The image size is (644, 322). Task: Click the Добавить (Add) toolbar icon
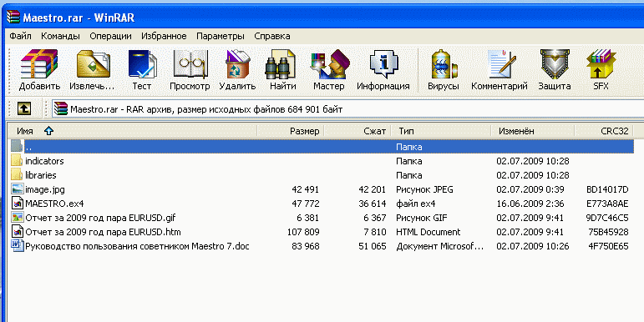(x=39, y=64)
